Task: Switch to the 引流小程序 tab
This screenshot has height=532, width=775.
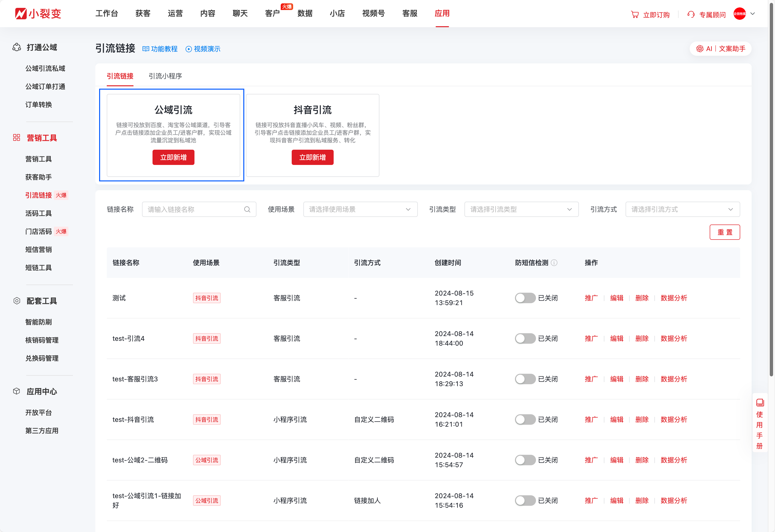Action: [x=165, y=76]
